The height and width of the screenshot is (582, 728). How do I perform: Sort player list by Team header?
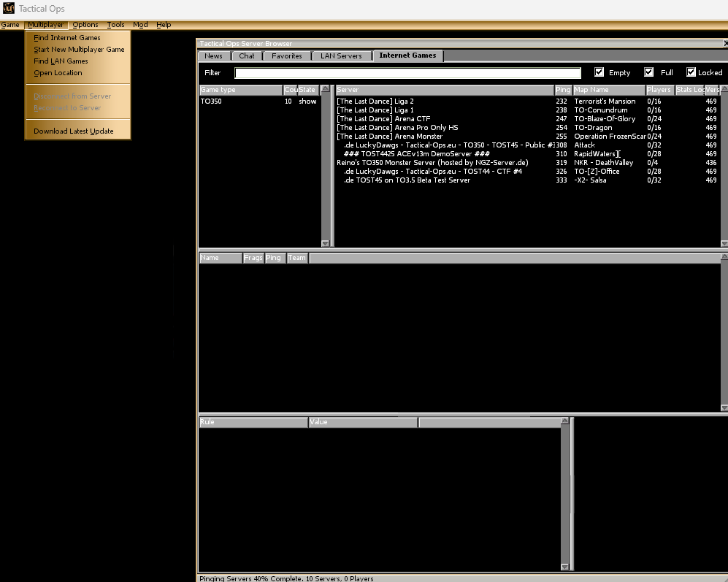tap(297, 258)
